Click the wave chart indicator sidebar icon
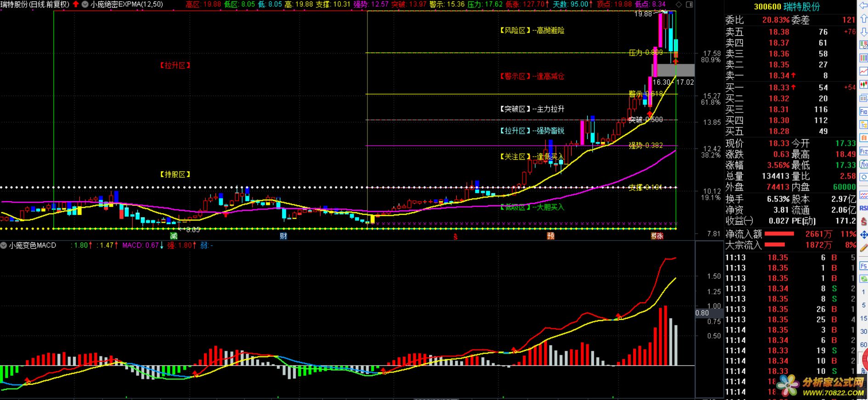The image size is (868, 400). (x=863, y=195)
